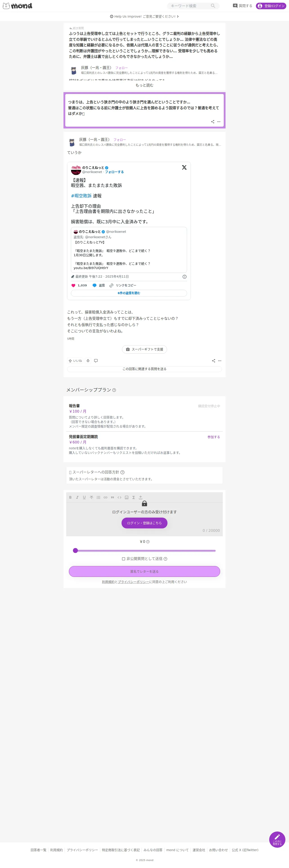Open the 利用規約 link under send button
The width and height of the screenshot is (289, 868).
tap(108, 582)
